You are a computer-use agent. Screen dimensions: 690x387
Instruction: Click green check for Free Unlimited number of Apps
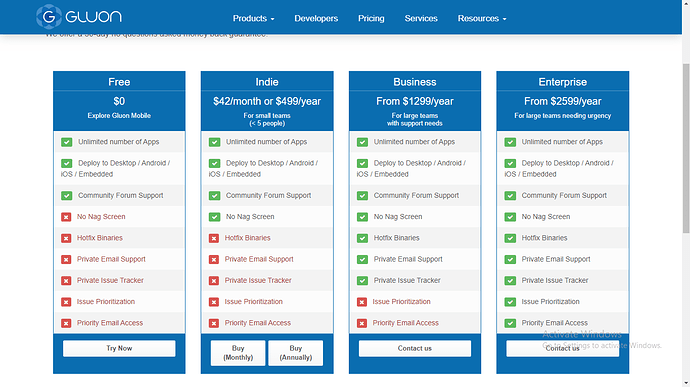tap(66, 142)
